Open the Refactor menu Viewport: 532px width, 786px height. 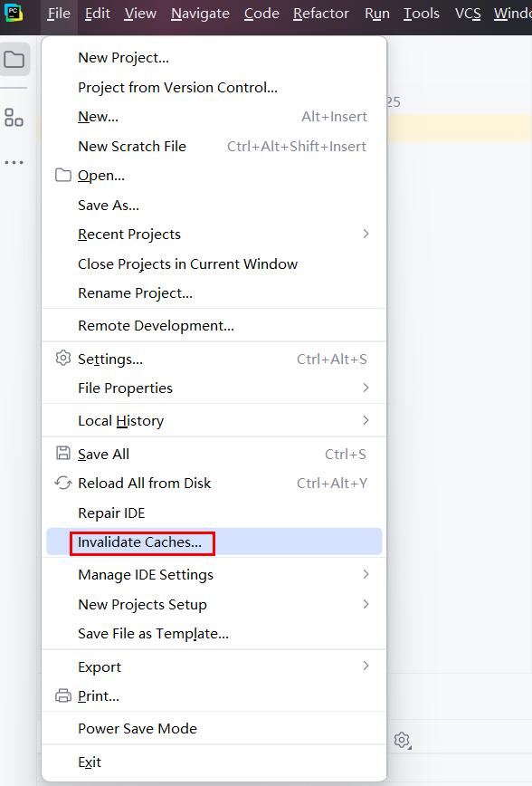coord(320,14)
